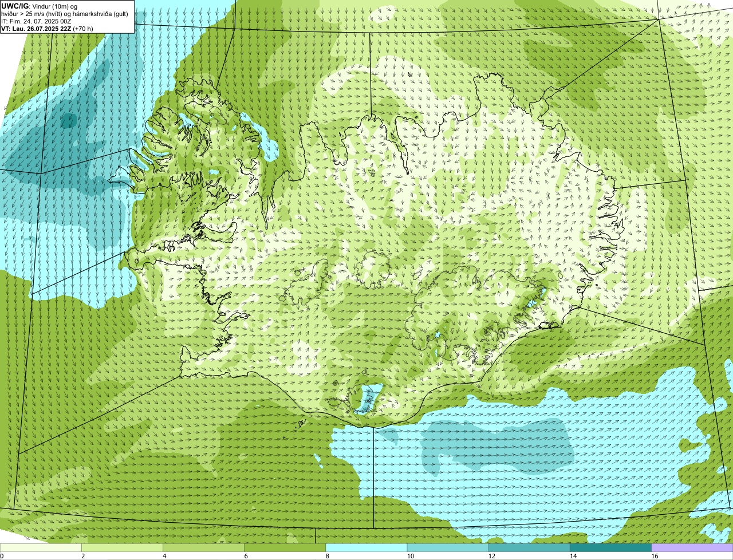Pick the 8–10 m/s light cyan legend swatch
733x560 pixels.
coord(366,548)
